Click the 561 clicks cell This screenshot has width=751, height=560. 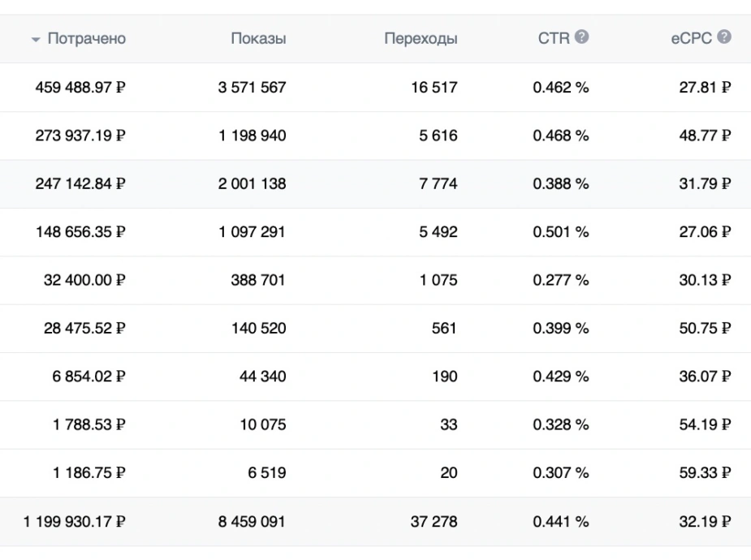pos(444,329)
